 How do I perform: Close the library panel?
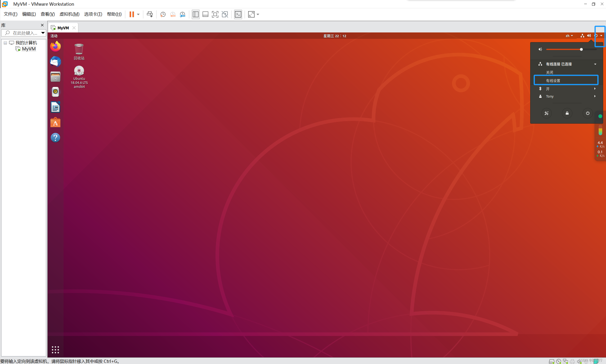click(x=42, y=25)
